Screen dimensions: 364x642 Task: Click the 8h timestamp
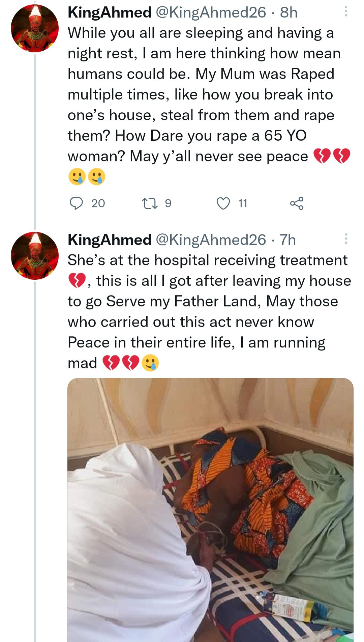289,13
